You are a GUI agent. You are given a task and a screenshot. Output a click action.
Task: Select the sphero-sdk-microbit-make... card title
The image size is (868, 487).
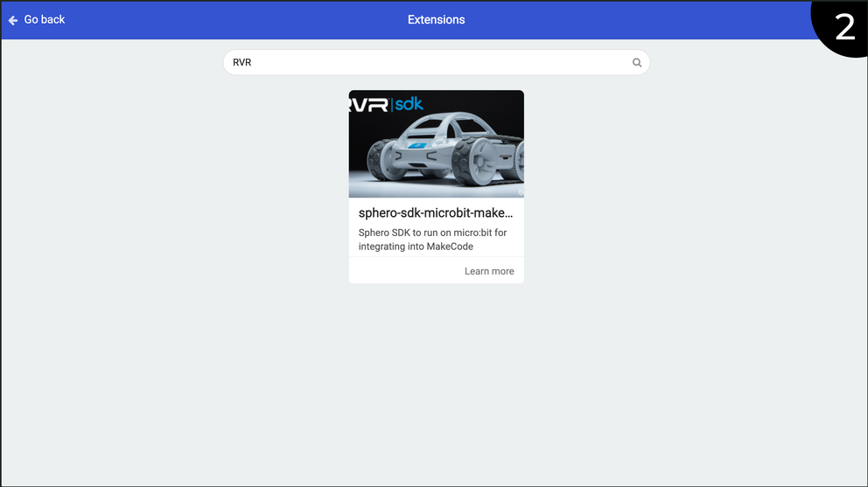coord(436,212)
